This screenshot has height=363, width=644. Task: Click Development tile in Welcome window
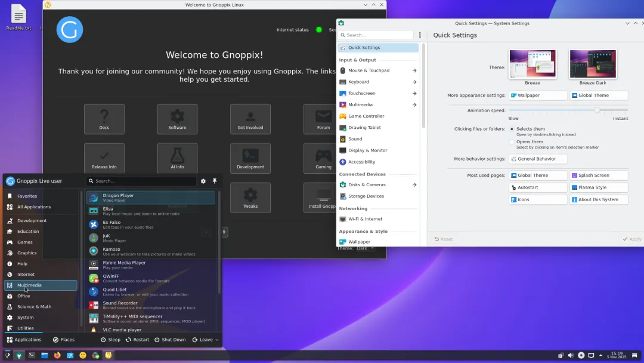pyautogui.click(x=250, y=158)
